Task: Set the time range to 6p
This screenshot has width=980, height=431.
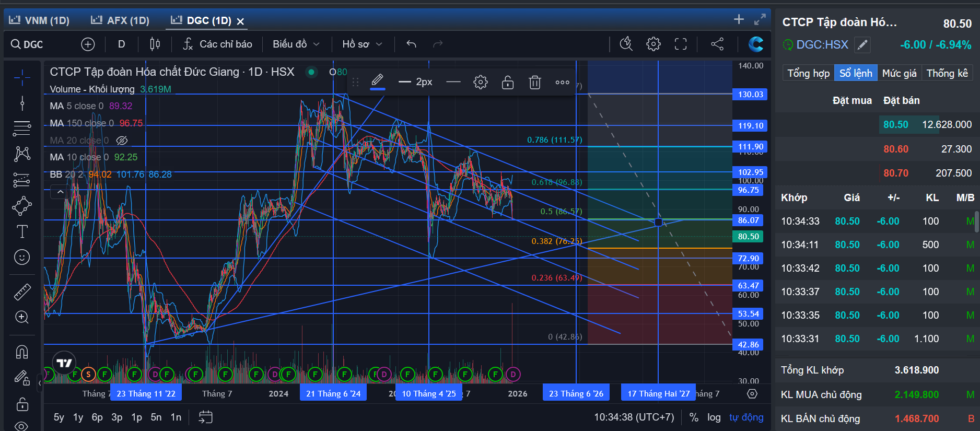Action: point(97,417)
